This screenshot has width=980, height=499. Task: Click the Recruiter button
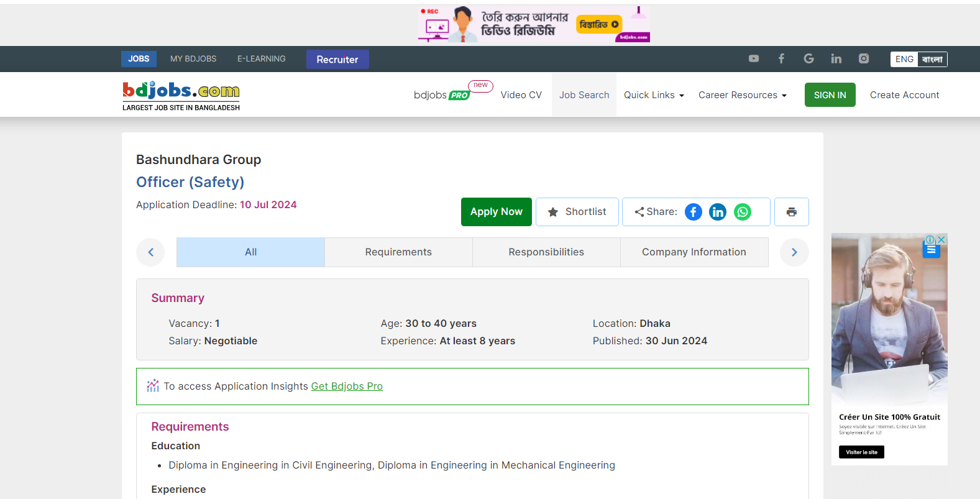(x=337, y=60)
